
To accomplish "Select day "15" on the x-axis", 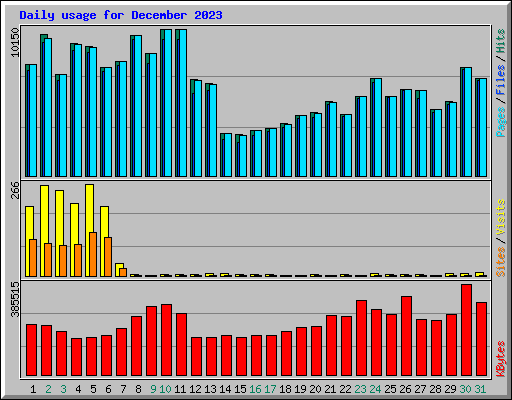I will tap(240, 389).
